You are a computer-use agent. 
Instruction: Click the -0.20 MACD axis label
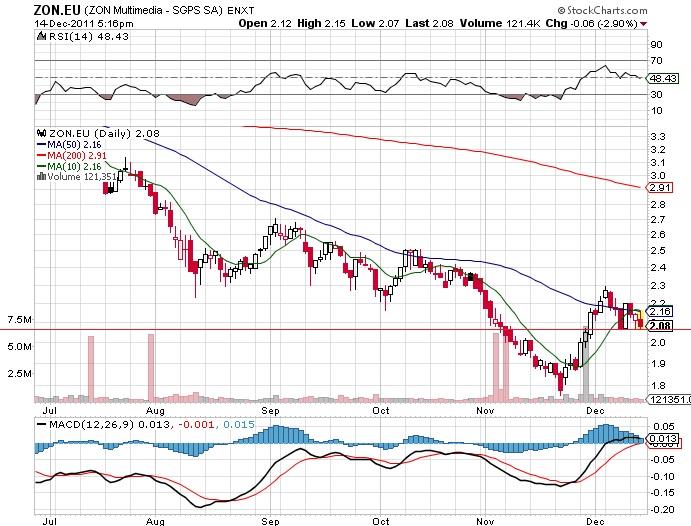pos(662,509)
